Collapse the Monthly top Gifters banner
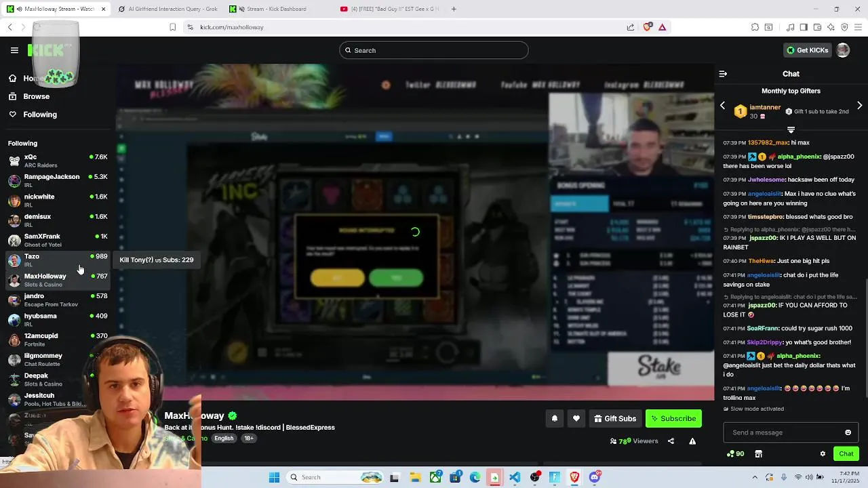This screenshot has height=488, width=868. point(791,129)
